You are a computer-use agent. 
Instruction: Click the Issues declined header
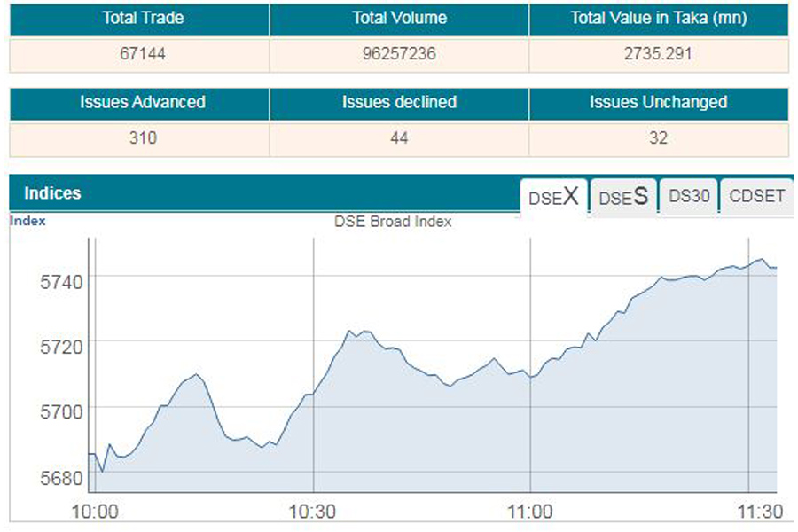pos(399,102)
